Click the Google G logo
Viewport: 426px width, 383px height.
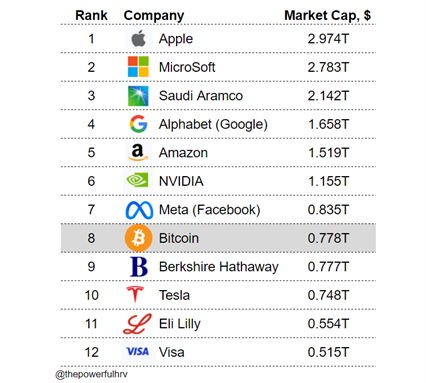pyautogui.click(x=138, y=124)
